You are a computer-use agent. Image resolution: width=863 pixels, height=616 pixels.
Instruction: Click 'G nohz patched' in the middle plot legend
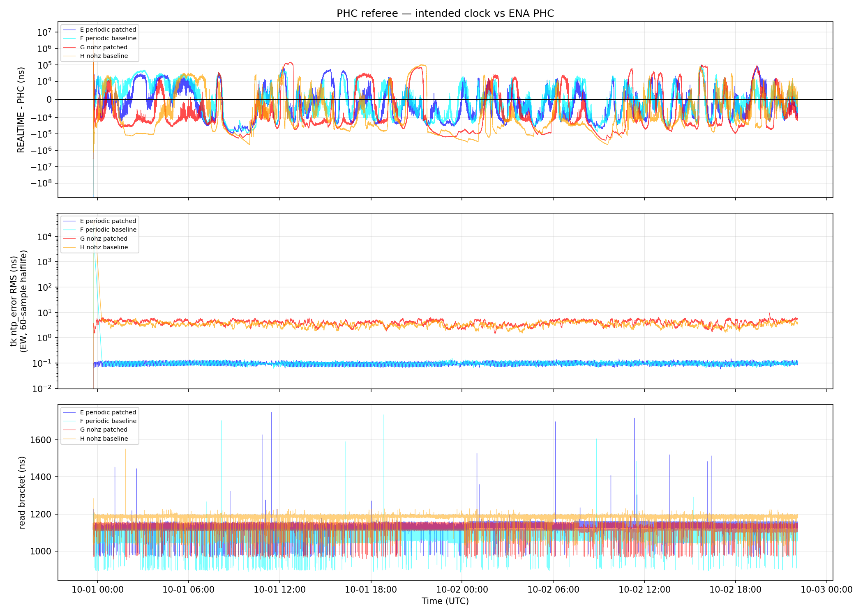click(104, 239)
